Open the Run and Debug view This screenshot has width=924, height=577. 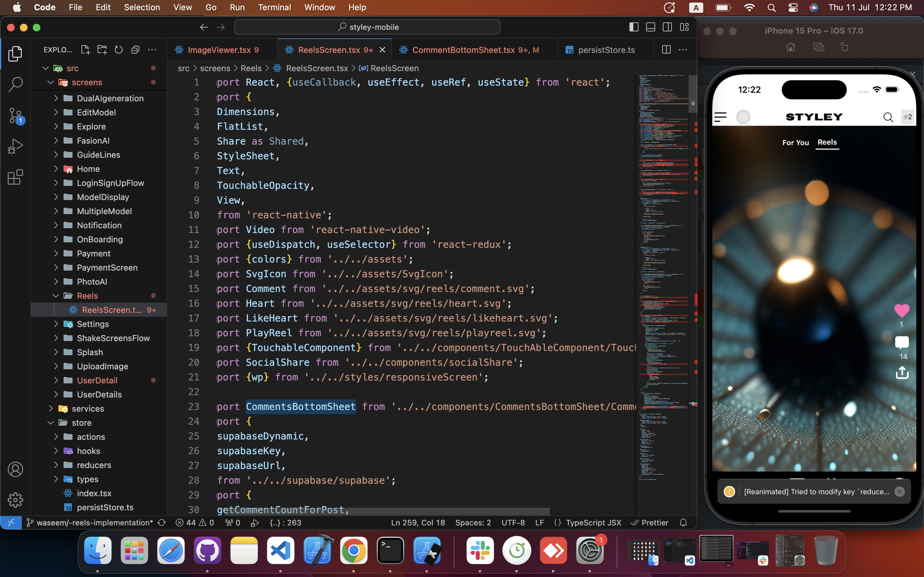[15, 146]
